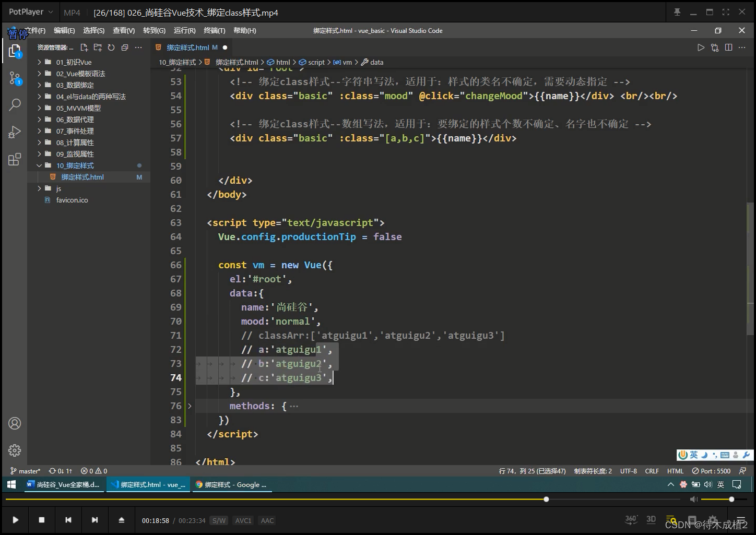The width and height of the screenshot is (756, 535).
Task: Open the Extensions view
Action: coord(15,159)
